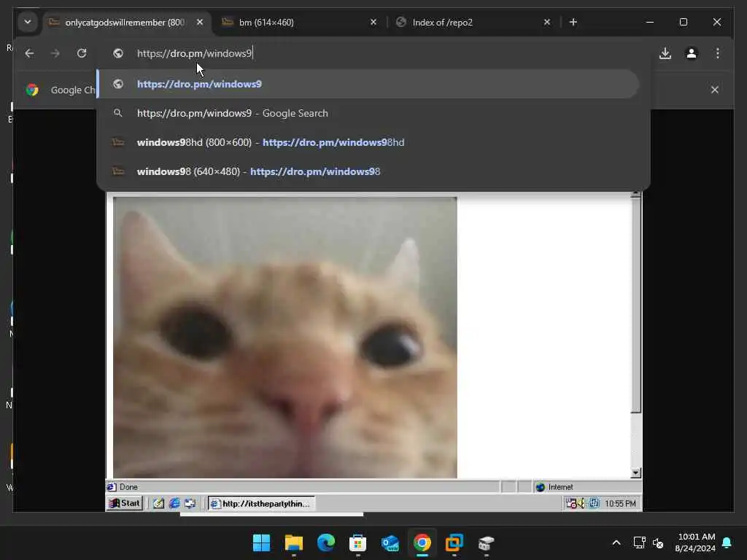Open the VirtualBox icon in the taskbar

point(454,542)
